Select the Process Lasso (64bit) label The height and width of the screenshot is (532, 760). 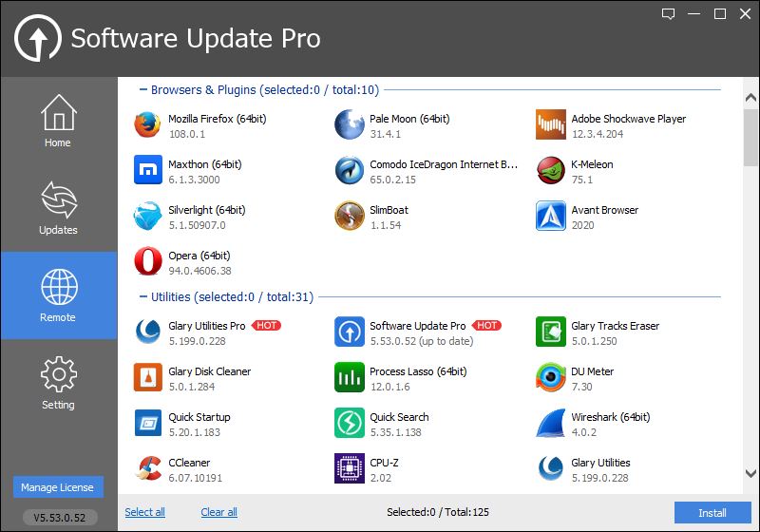(418, 371)
